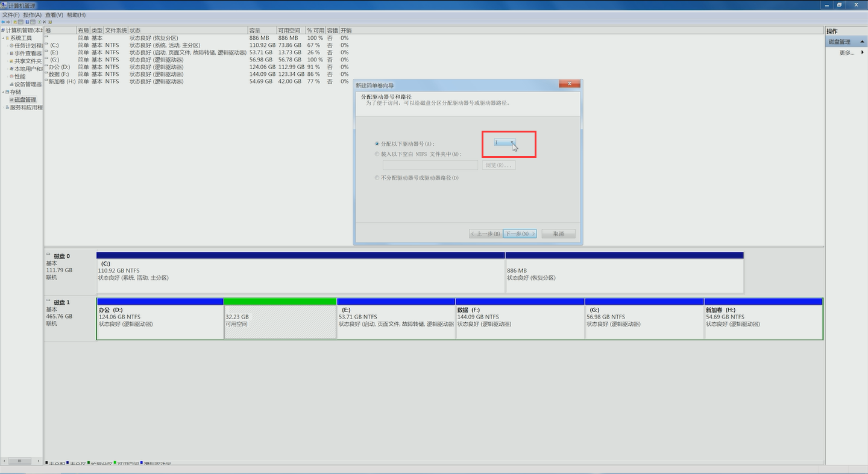Click the 文件系统 column header
868x474 pixels.
[x=116, y=30]
